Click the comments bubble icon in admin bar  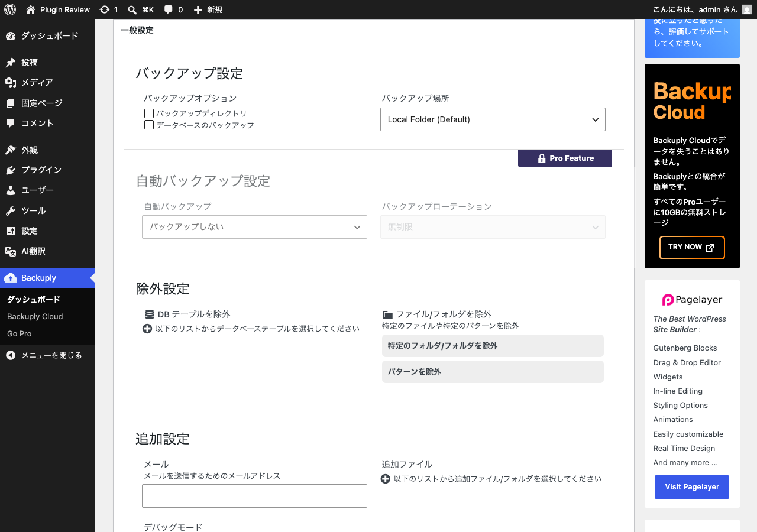click(169, 9)
